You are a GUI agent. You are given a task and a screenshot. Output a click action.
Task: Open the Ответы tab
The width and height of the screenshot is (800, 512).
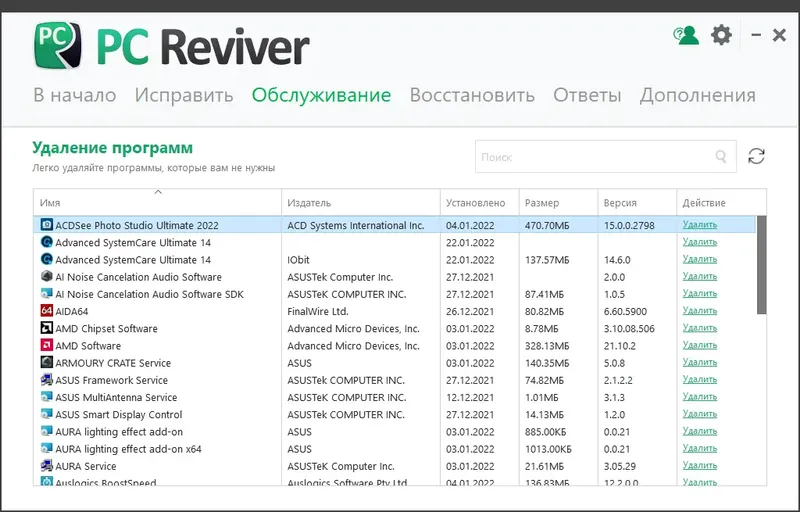click(587, 95)
